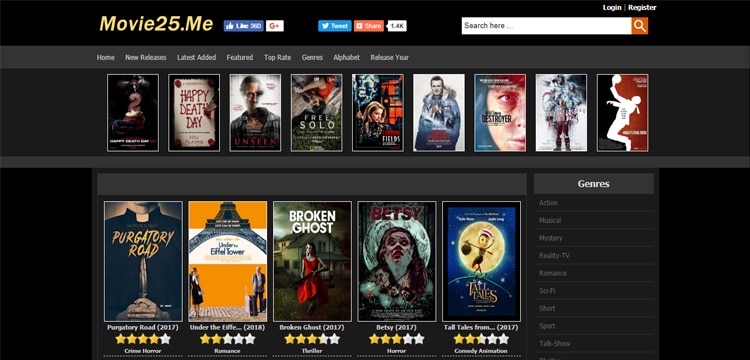The image size is (750, 360).
Task: Click the Genres sidebar header
Action: tap(594, 184)
